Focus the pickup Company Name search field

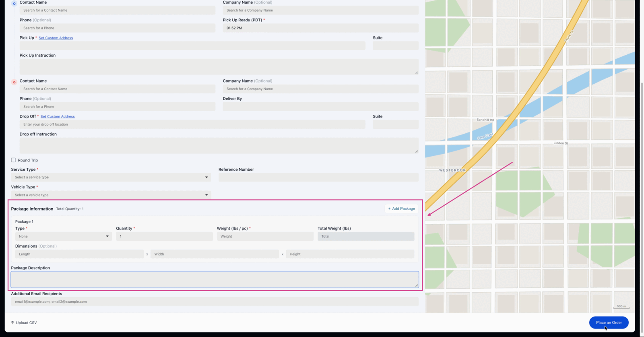[x=321, y=10]
